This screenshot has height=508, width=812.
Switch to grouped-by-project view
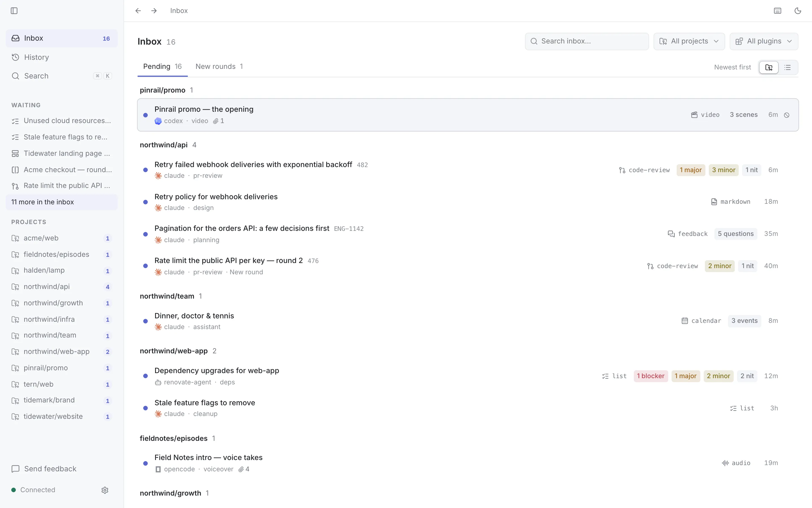tap(769, 67)
